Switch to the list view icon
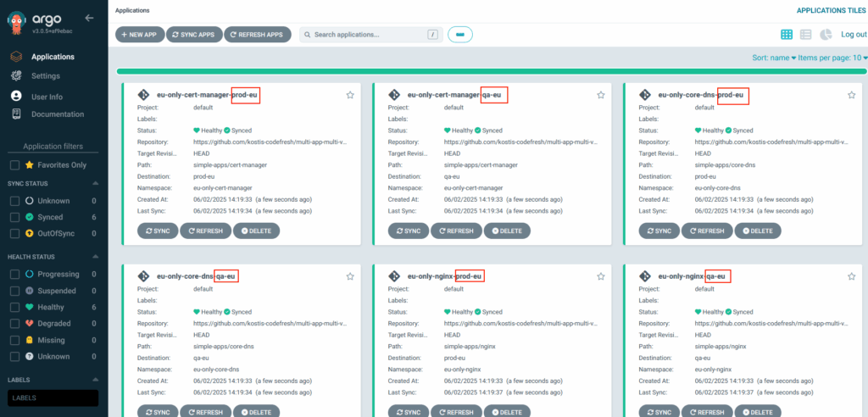 [x=805, y=35]
